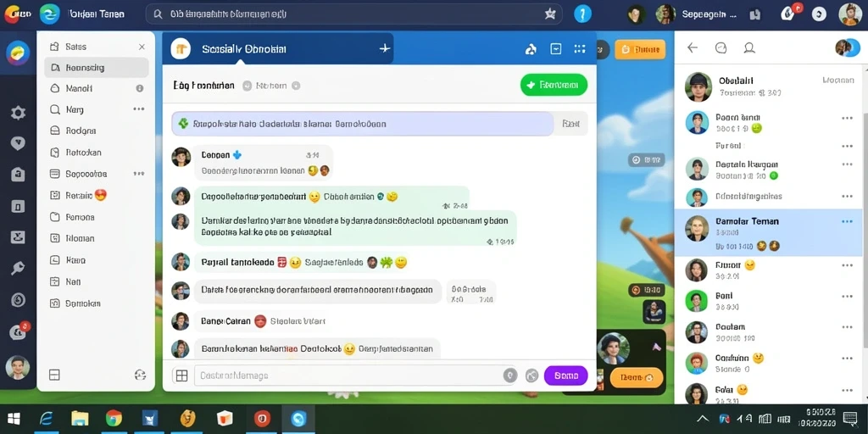Open three-dot menu for Doam Sandi contact
The width and height of the screenshot is (868, 434).
tap(847, 118)
